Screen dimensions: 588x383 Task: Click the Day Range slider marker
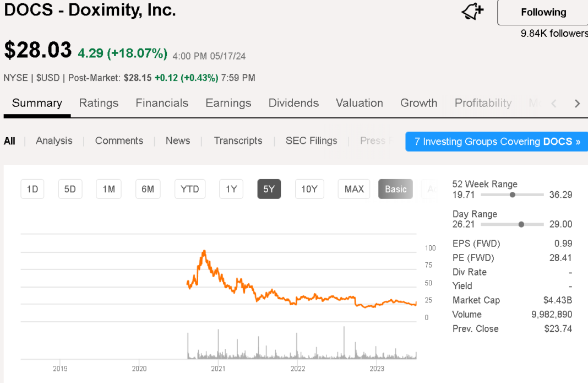click(521, 224)
